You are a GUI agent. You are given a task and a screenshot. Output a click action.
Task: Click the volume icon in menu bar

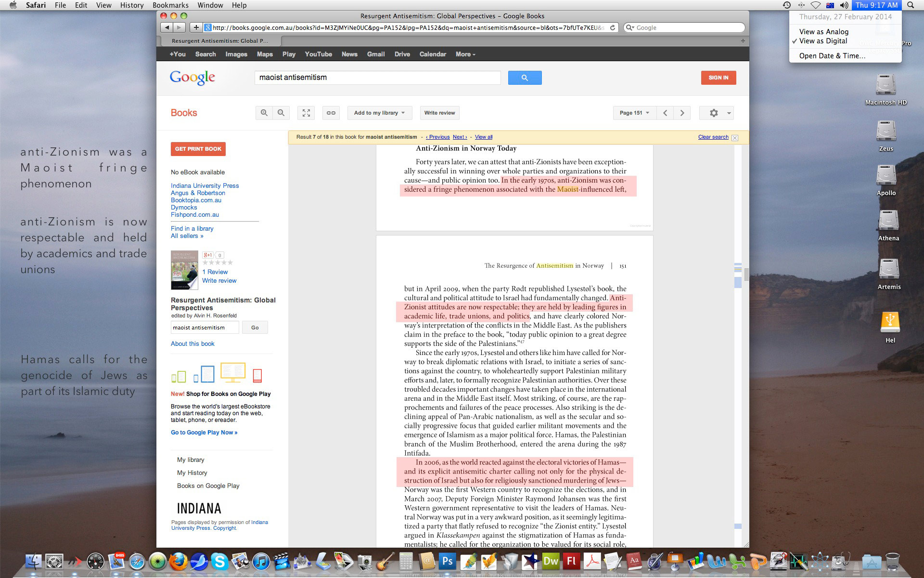pyautogui.click(x=844, y=5)
